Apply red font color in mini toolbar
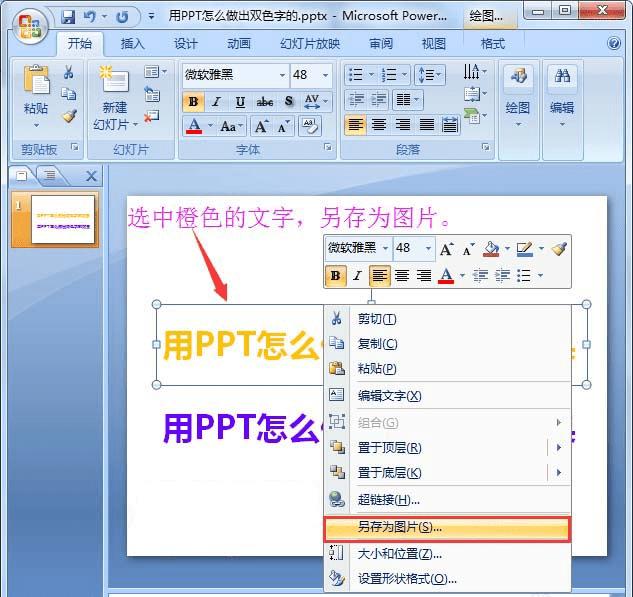This screenshot has height=597, width=633. point(446,276)
